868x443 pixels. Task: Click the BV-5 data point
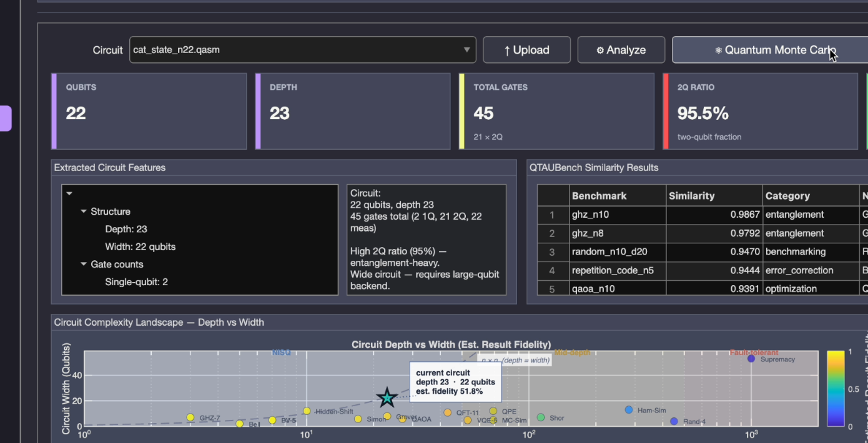[272, 420]
